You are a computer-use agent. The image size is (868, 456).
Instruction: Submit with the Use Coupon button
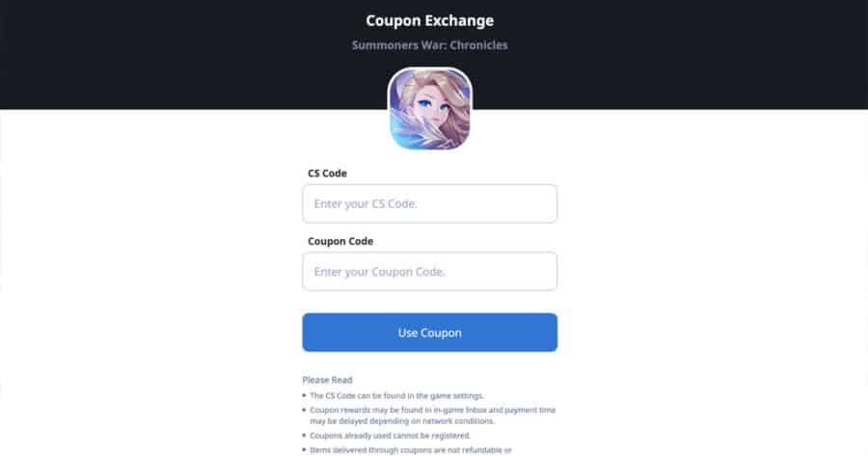coord(429,333)
